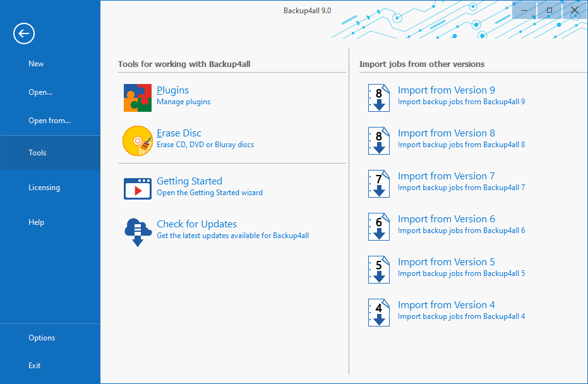This screenshot has height=384, width=588.
Task: Select the Tools sidebar item
Action: (x=51, y=153)
